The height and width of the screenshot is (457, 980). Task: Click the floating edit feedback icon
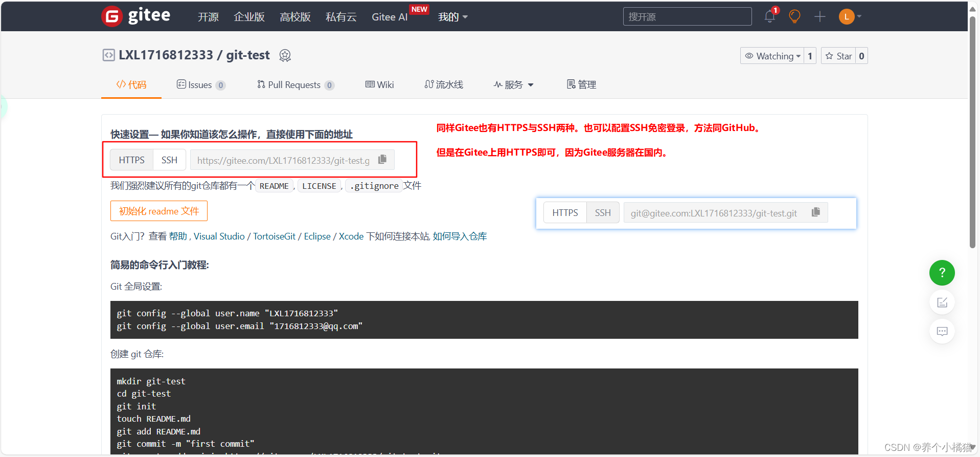pyautogui.click(x=942, y=302)
